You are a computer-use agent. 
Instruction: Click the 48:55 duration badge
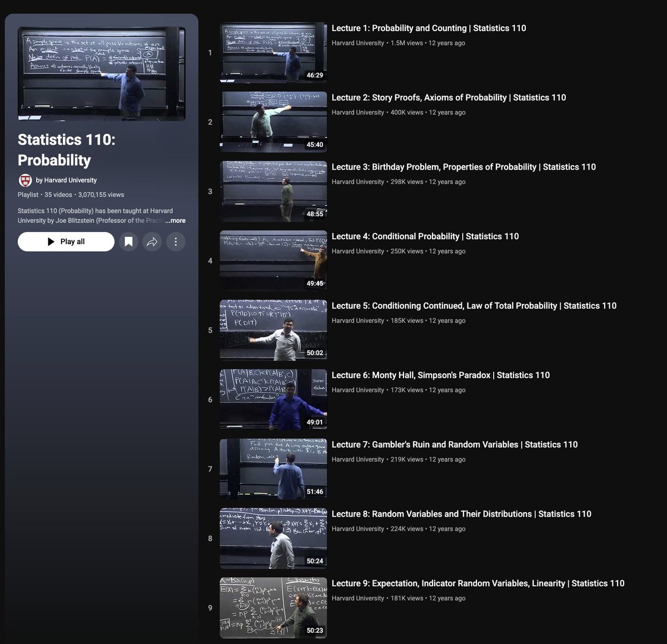click(x=315, y=214)
